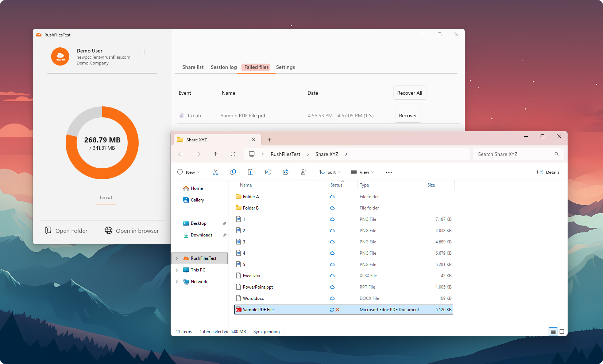The width and height of the screenshot is (603, 364).
Task: Click the sync error icon on Sample PDF File
Action: [337, 310]
